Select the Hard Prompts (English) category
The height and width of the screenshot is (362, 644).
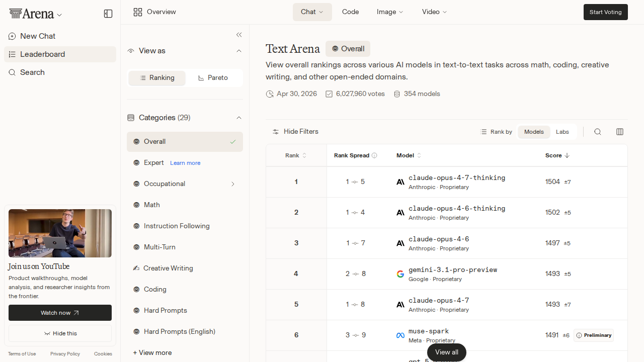185,332
